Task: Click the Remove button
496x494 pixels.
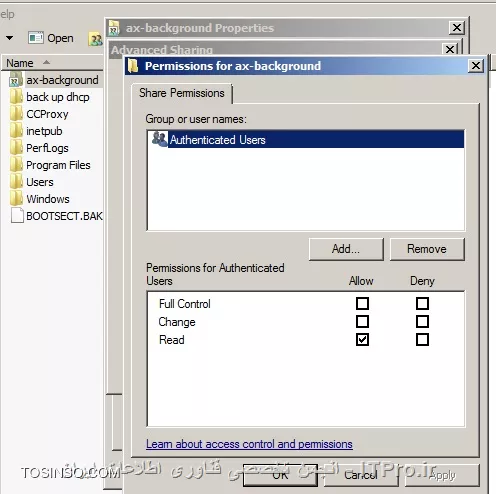Action: pos(427,249)
